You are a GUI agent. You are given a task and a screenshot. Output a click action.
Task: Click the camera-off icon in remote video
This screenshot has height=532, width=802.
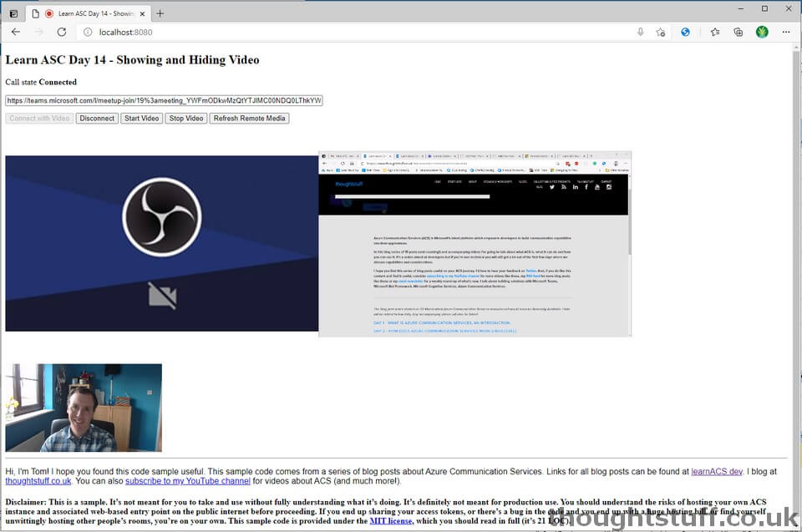point(163,295)
